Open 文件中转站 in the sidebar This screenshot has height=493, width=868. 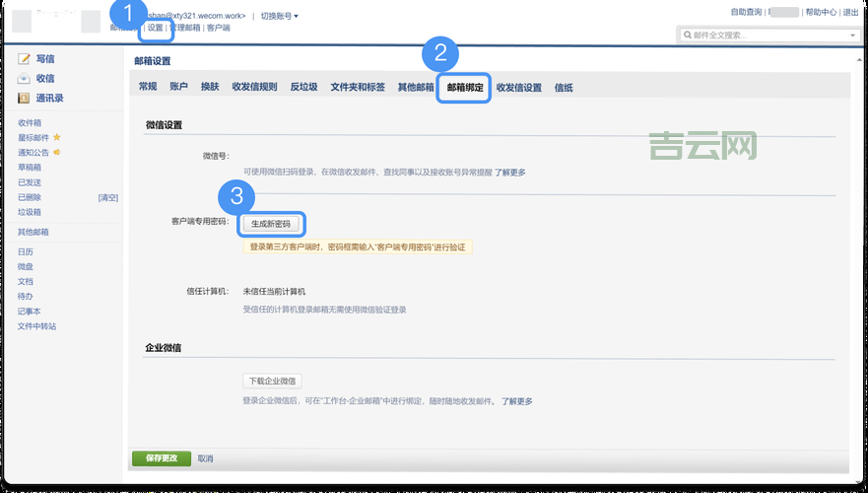(x=37, y=326)
